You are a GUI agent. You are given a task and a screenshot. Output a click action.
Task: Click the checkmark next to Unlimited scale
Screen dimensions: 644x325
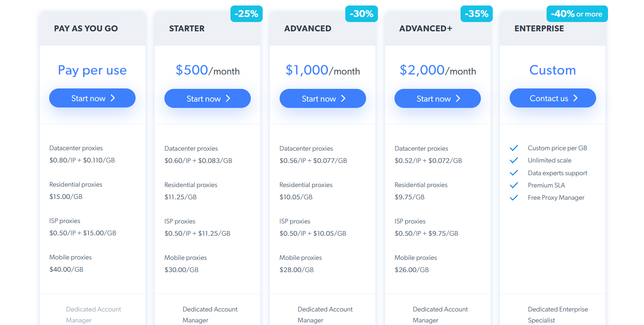tap(514, 160)
